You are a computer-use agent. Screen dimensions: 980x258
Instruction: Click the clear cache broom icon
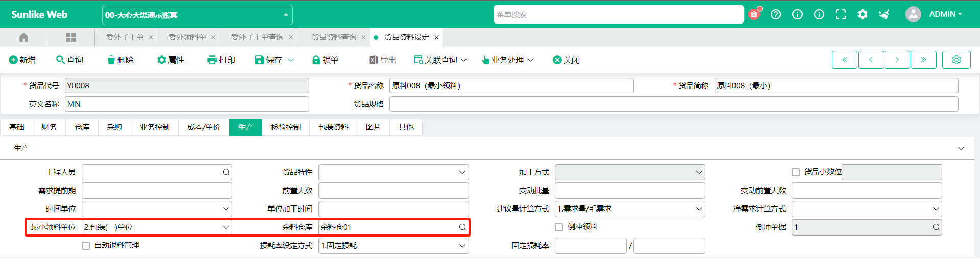click(884, 14)
